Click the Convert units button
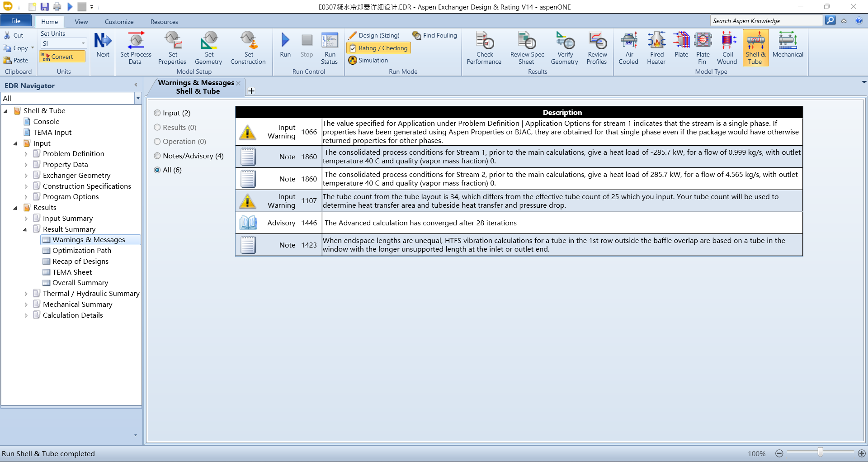868x462 pixels. 62,57
